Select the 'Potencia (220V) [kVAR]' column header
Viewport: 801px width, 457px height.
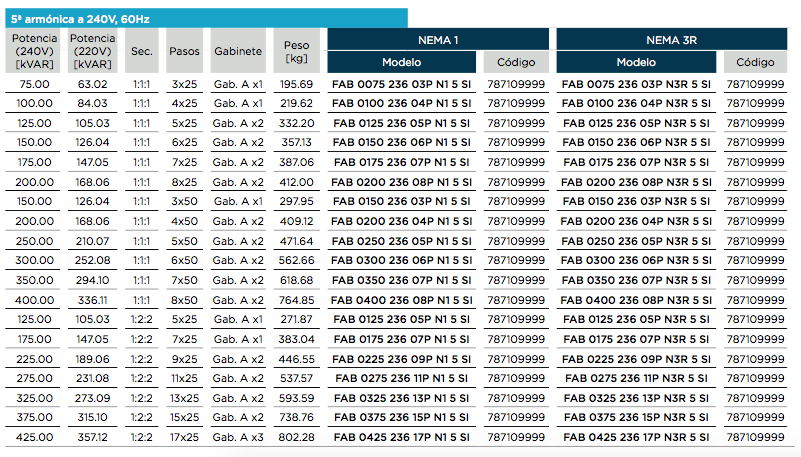pos(92,51)
